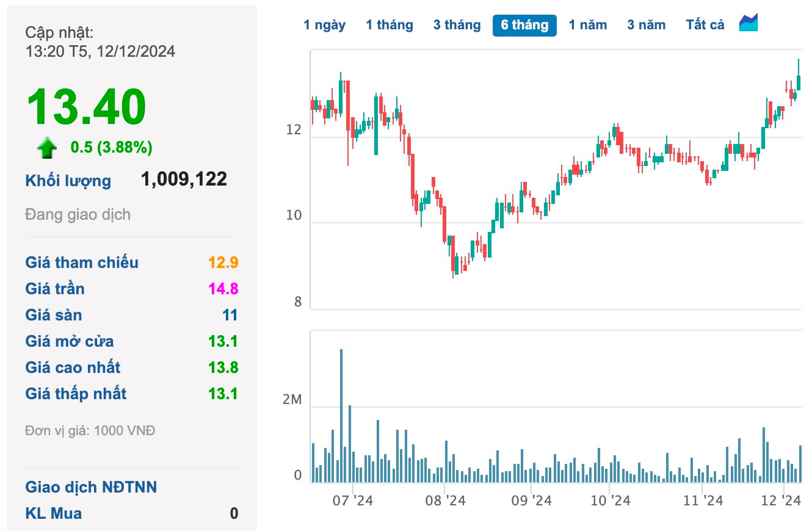Open the 1 năm chart range
Image resolution: width=812 pixels, height=531 pixels.
click(x=587, y=25)
